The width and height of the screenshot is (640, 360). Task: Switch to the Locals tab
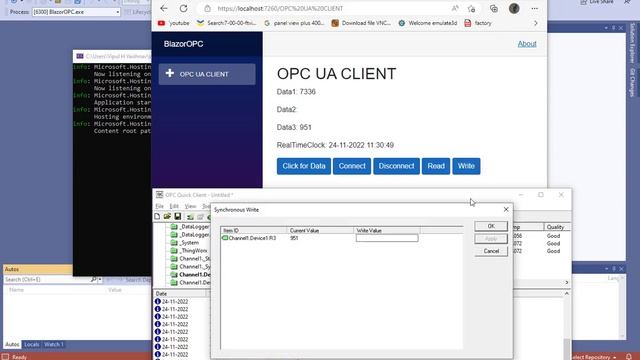tap(31, 344)
